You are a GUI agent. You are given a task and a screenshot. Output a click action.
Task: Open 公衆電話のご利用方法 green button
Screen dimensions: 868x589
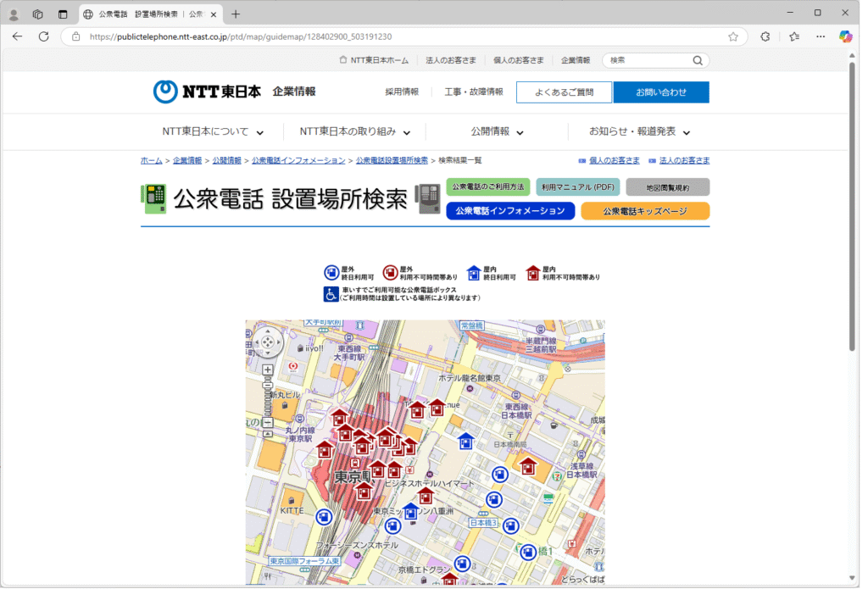coord(487,187)
